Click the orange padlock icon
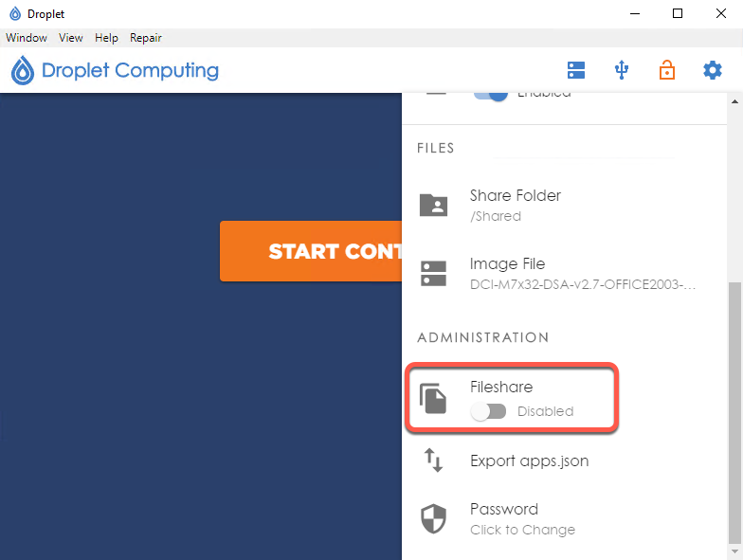Image resolution: width=743 pixels, height=560 pixels. (667, 70)
